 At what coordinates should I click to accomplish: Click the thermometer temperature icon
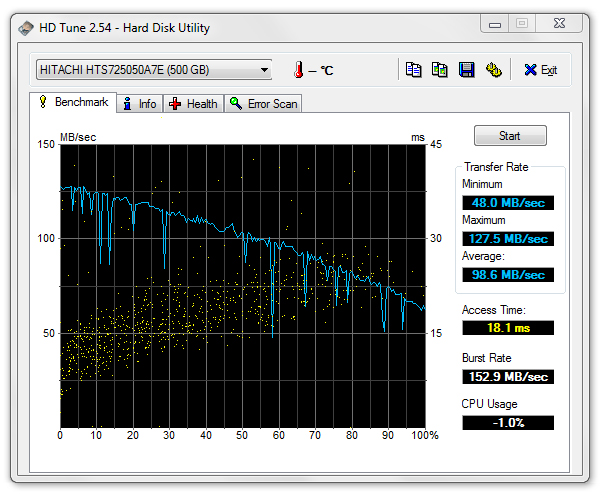point(298,70)
